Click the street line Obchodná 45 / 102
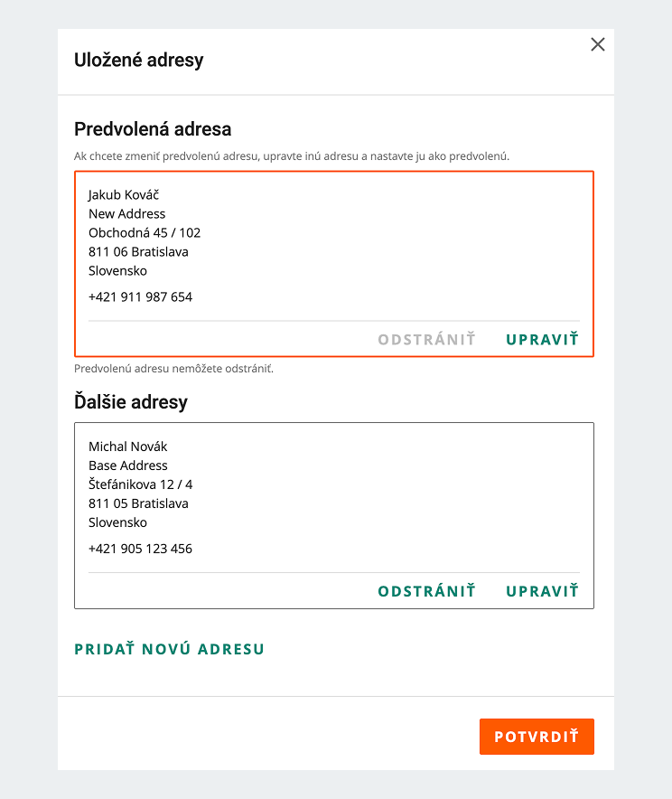The height and width of the screenshot is (799, 672). coord(145,232)
